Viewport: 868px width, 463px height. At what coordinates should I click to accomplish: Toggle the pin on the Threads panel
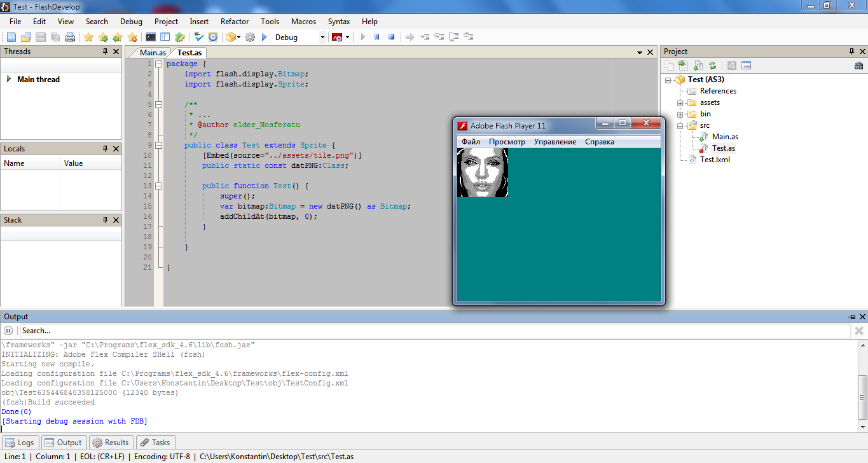pyautogui.click(x=106, y=52)
